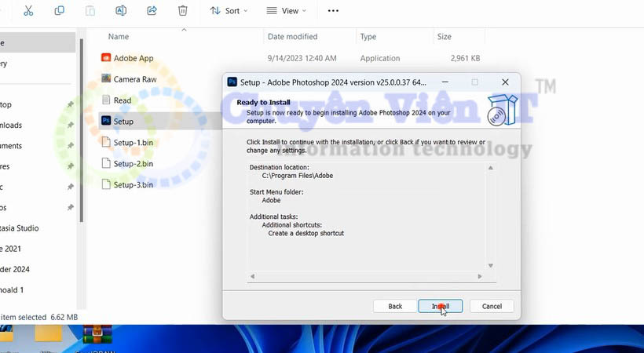644x353 pixels.
Task: Sort files by the Name column header
Action: 119,37
